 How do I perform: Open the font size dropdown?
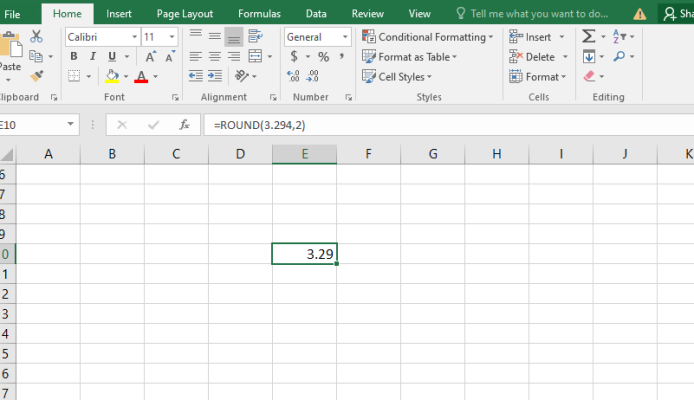tap(172, 37)
